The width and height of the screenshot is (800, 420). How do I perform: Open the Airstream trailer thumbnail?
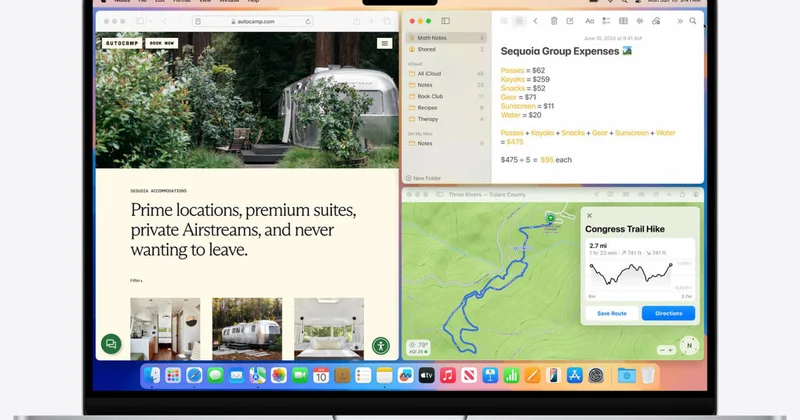click(247, 329)
